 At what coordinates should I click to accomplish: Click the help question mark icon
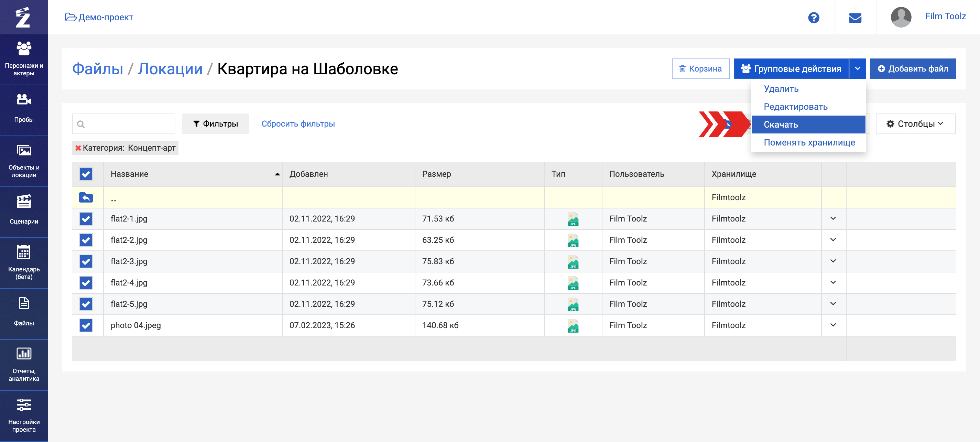tap(813, 18)
